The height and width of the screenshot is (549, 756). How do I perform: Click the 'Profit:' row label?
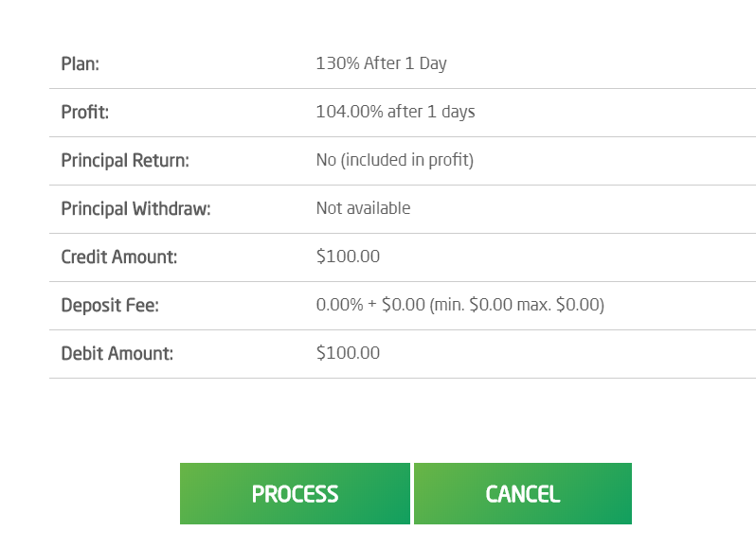85,113
